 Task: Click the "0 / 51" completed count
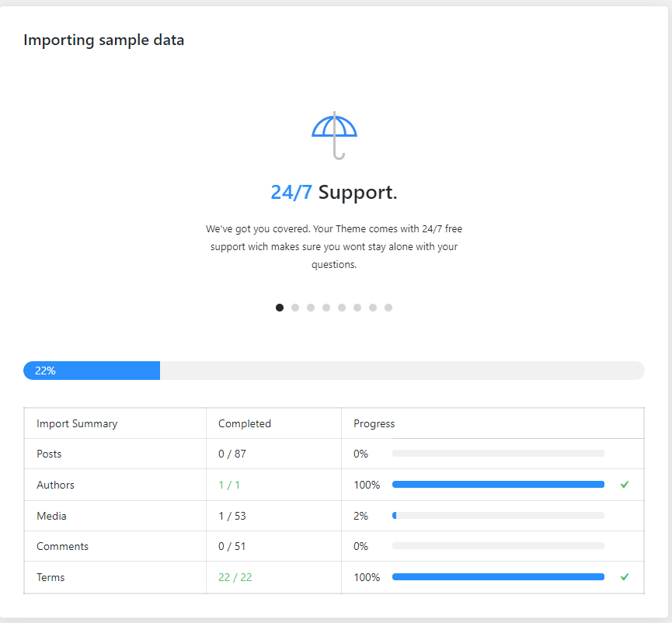click(232, 546)
